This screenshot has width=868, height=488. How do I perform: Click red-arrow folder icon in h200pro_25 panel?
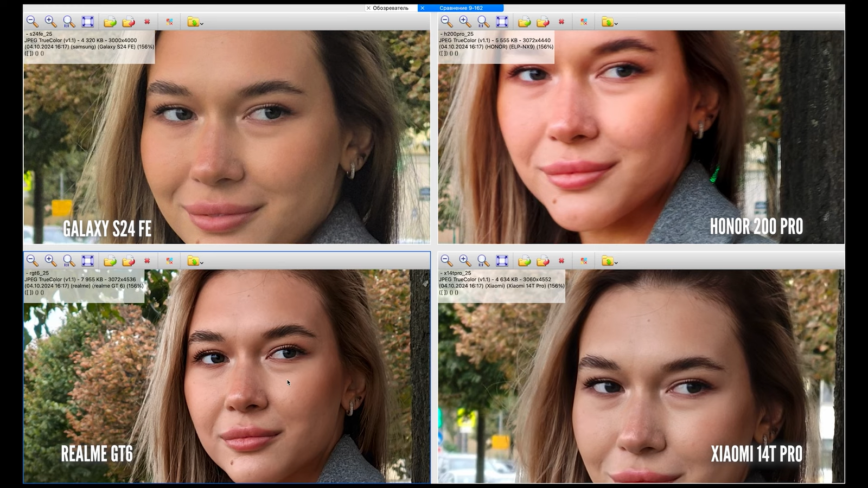pyautogui.click(x=543, y=22)
